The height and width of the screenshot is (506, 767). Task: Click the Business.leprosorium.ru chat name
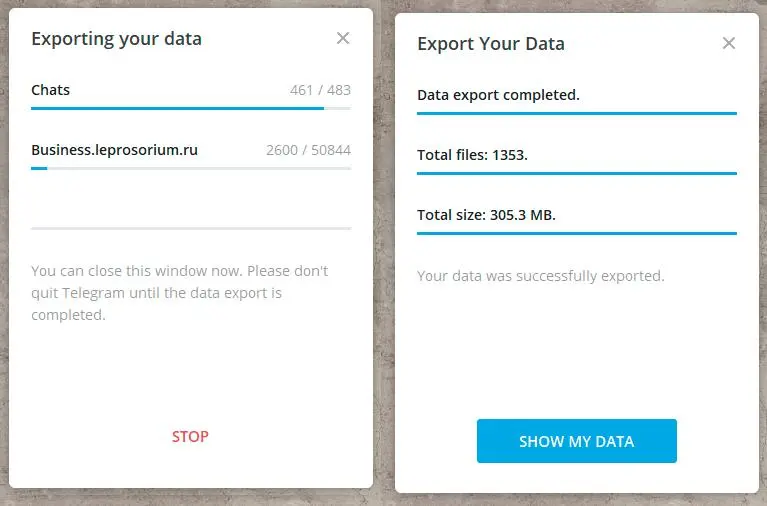114,150
